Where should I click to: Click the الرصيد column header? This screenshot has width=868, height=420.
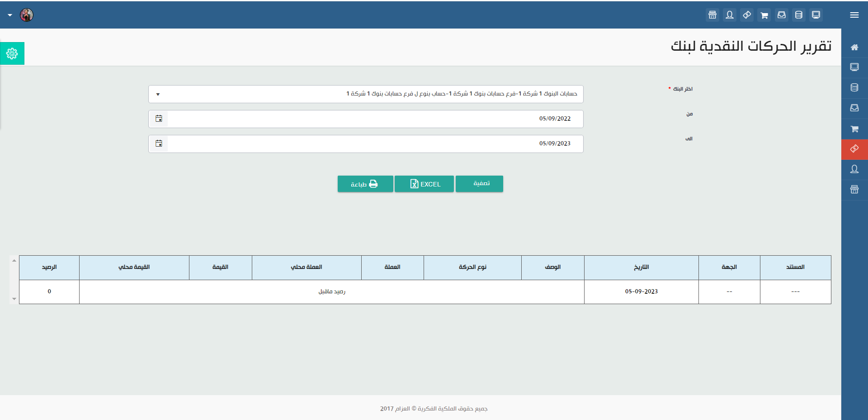[x=49, y=267]
